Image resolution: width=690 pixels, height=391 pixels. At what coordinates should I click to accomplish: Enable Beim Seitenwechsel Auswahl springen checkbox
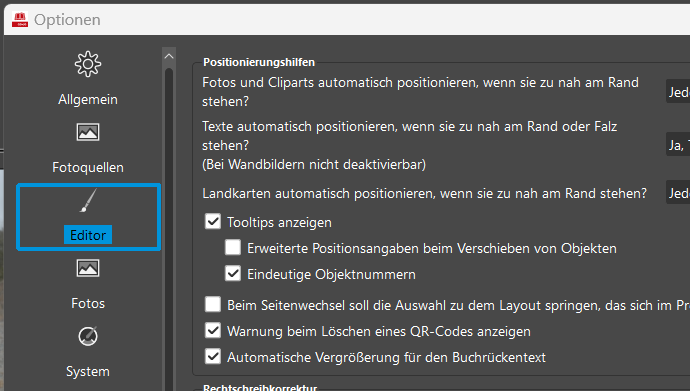tap(213, 304)
